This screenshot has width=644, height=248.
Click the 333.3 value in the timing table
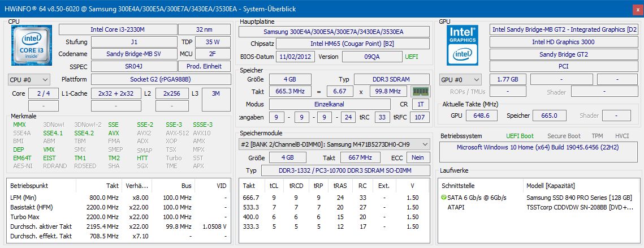click(x=251, y=226)
